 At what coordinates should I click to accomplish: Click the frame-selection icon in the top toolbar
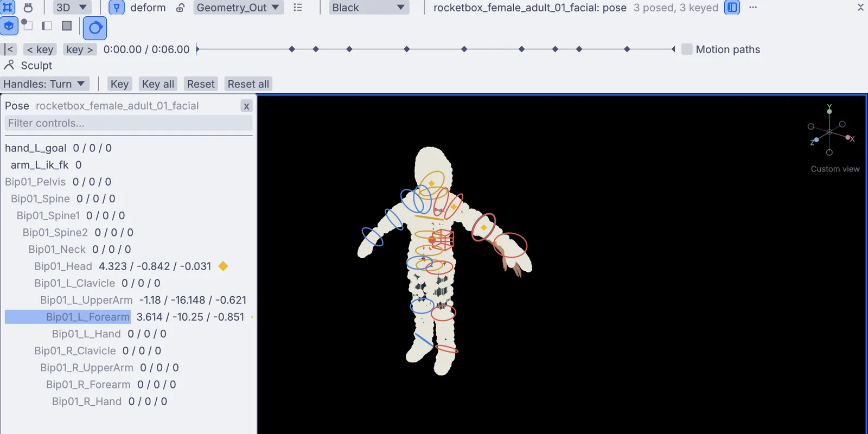[8, 7]
